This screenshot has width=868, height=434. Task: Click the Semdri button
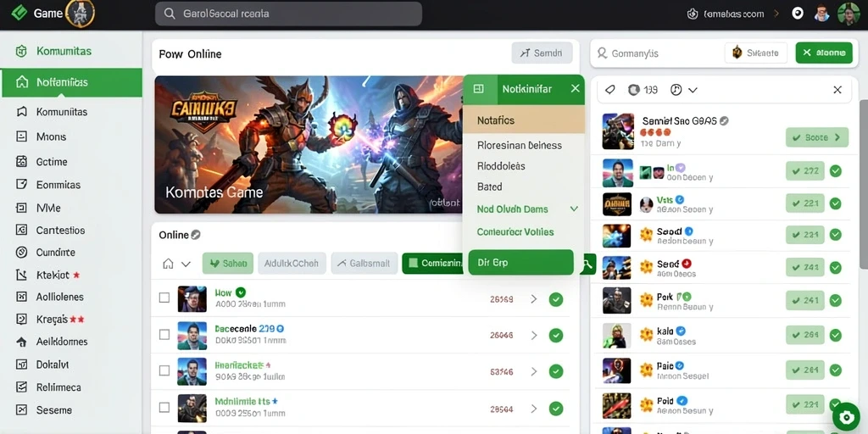pos(542,53)
